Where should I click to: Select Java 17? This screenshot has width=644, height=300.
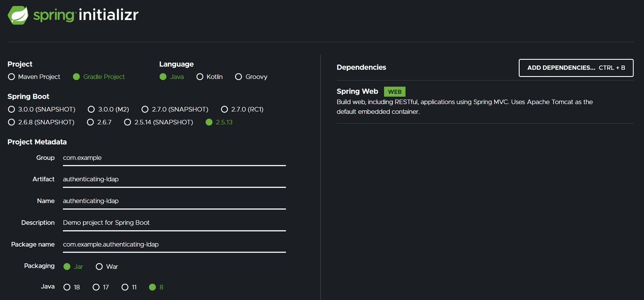[x=96, y=287]
